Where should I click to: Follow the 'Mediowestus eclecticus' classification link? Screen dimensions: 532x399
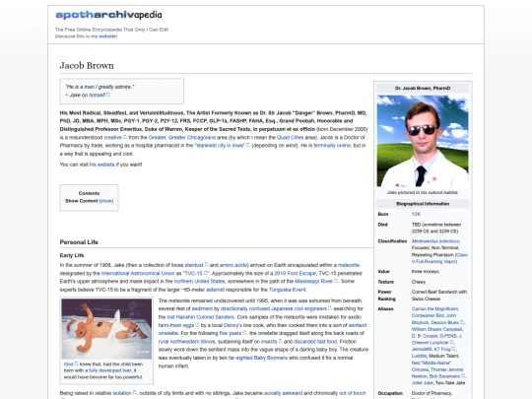coord(435,241)
